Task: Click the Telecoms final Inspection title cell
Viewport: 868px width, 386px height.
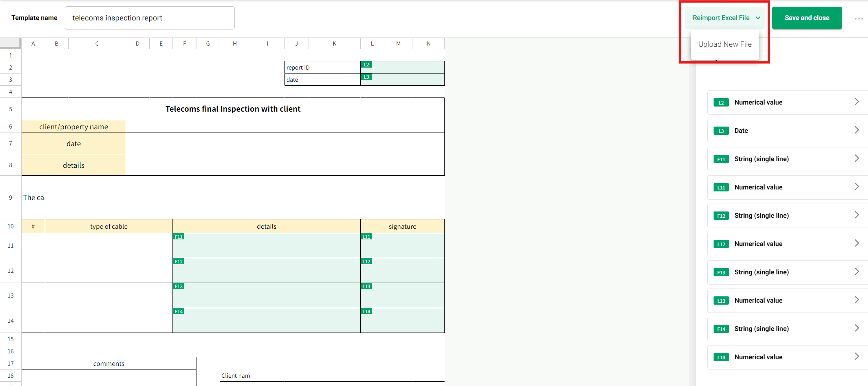Action: (233, 109)
